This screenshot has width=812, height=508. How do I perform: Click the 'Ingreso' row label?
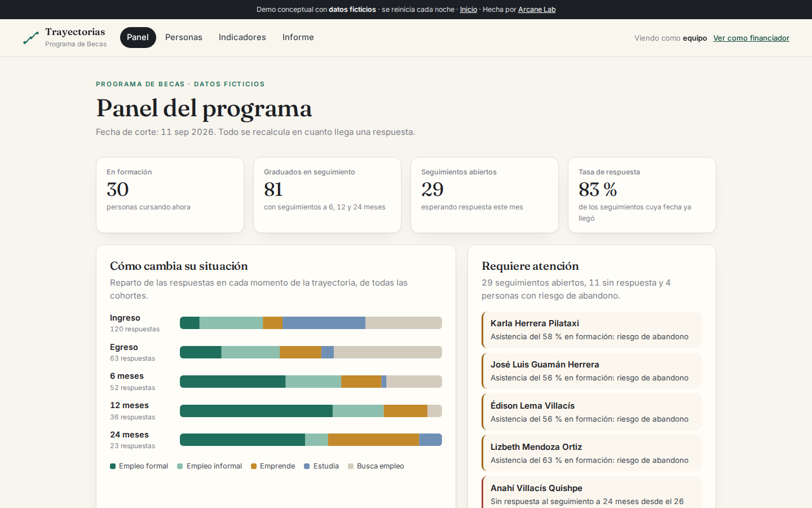point(125,318)
